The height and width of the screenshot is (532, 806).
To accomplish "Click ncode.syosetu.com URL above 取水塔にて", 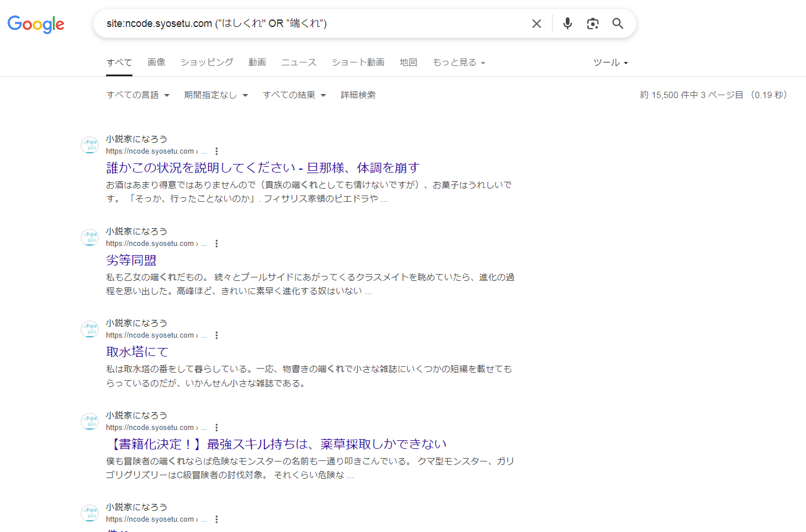I will pyautogui.click(x=156, y=335).
